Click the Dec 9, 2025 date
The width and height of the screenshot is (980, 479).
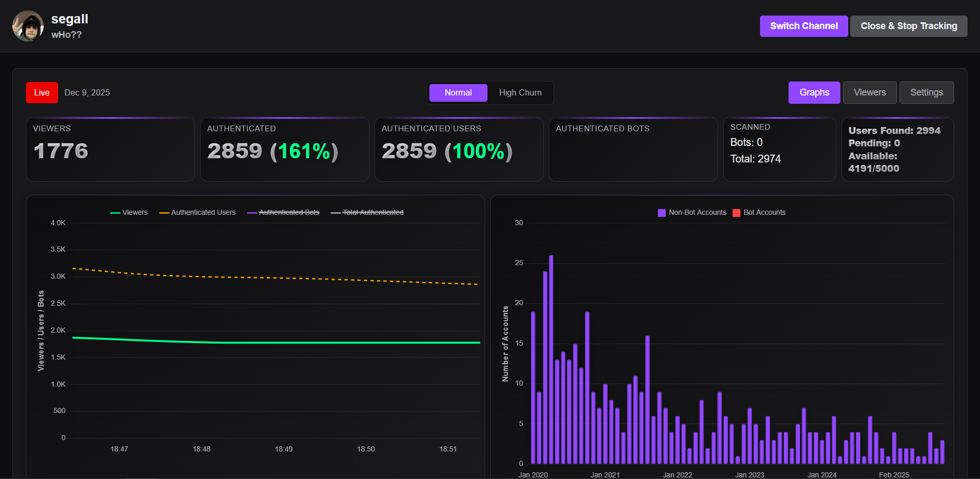pyautogui.click(x=87, y=93)
